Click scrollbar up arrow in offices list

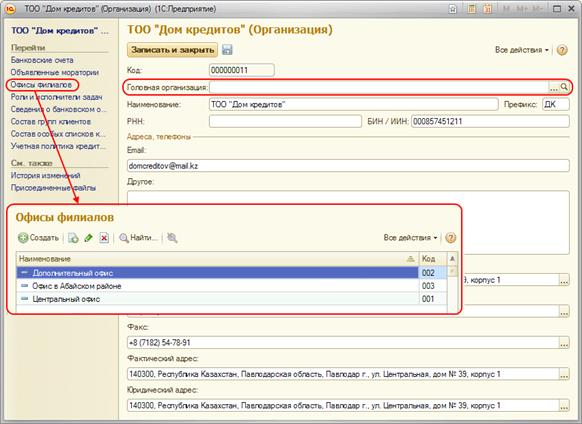click(x=452, y=258)
